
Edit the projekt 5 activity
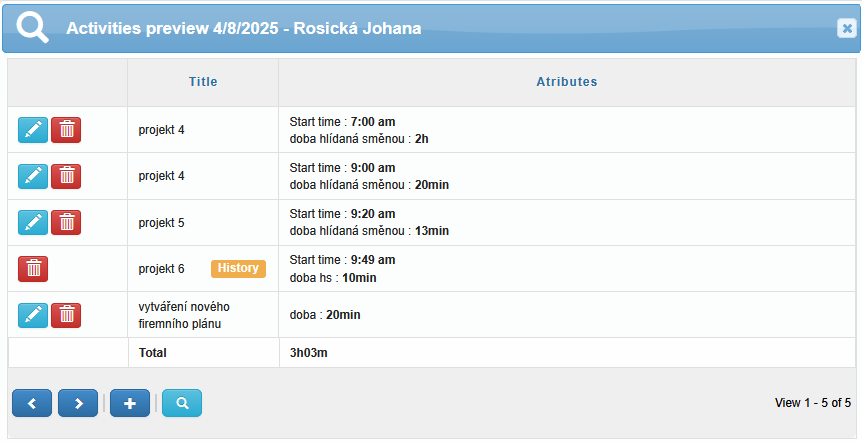click(x=33, y=222)
